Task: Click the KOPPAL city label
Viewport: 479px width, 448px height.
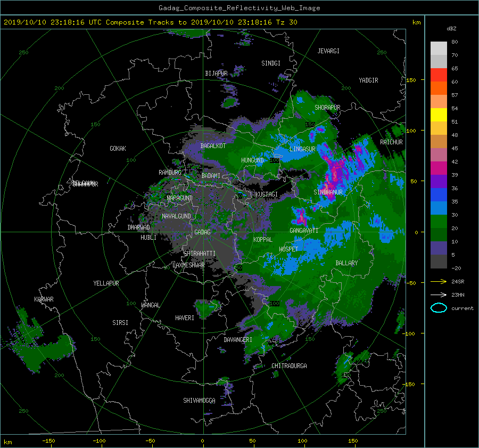Action: click(263, 240)
